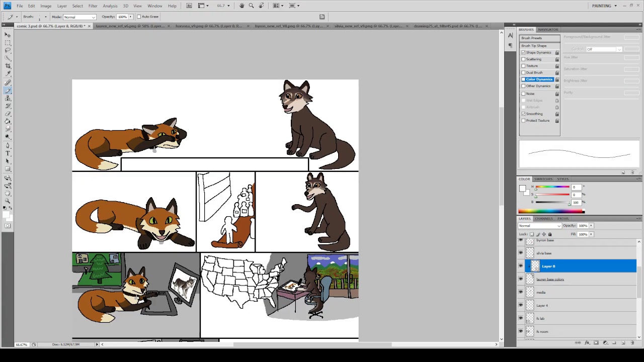Open the layer style fx menu
Screen dimensions: 644x362
pyautogui.click(x=587, y=343)
